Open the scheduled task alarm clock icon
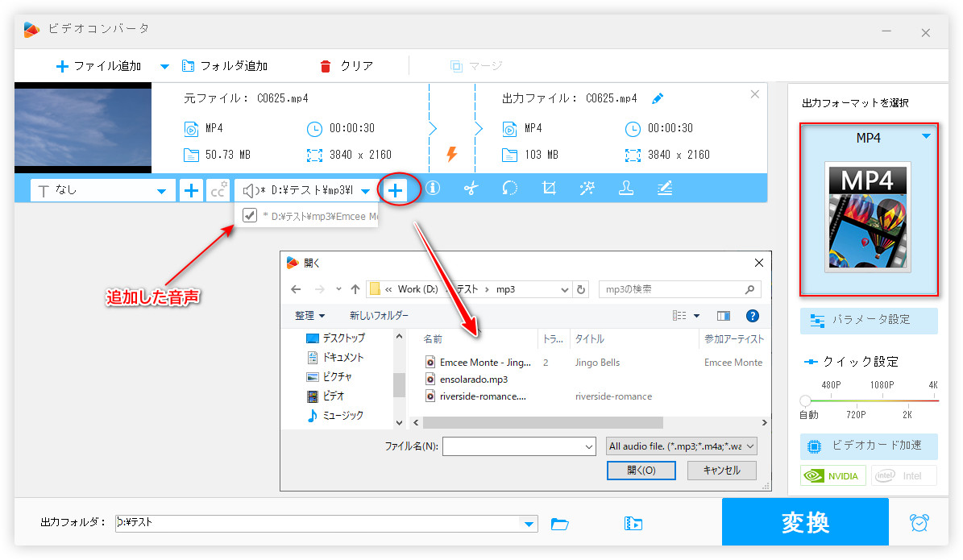 [x=919, y=522]
